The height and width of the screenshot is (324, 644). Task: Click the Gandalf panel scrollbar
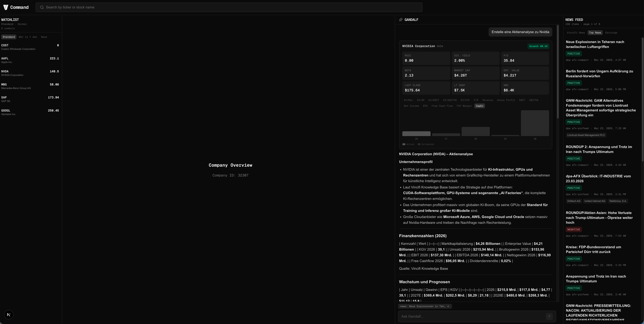558,72
